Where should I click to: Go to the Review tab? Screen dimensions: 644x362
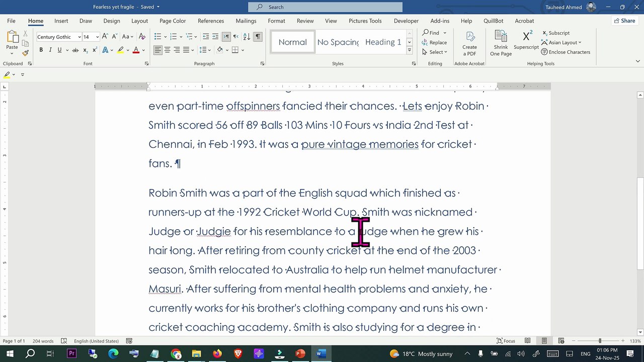pyautogui.click(x=305, y=21)
